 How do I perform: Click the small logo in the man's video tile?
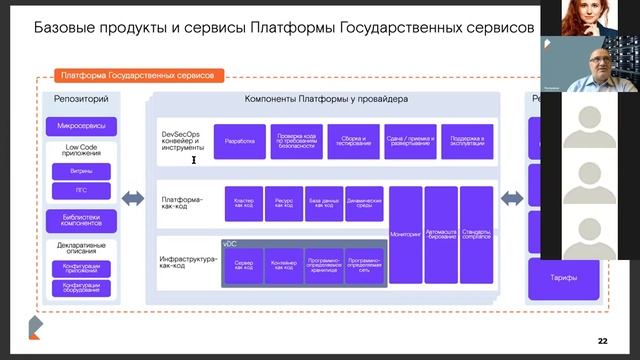click(548, 43)
